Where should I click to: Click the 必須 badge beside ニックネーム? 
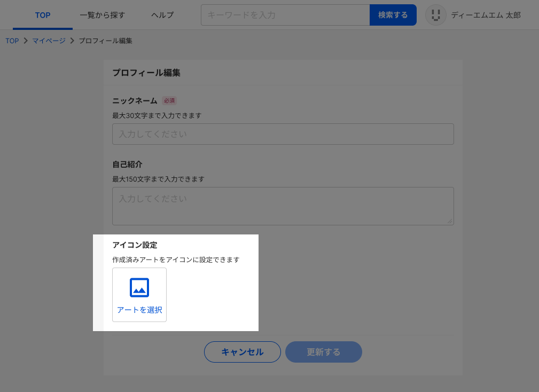[x=169, y=100]
